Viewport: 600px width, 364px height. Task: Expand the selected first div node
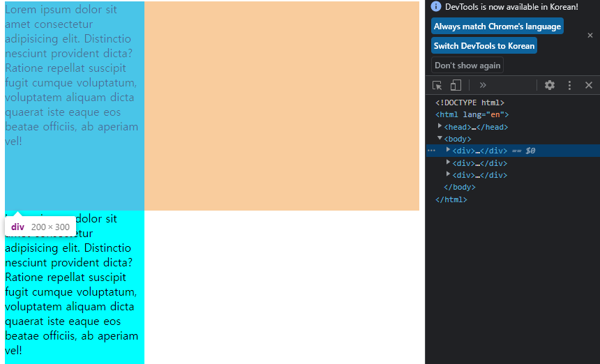point(448,150)
